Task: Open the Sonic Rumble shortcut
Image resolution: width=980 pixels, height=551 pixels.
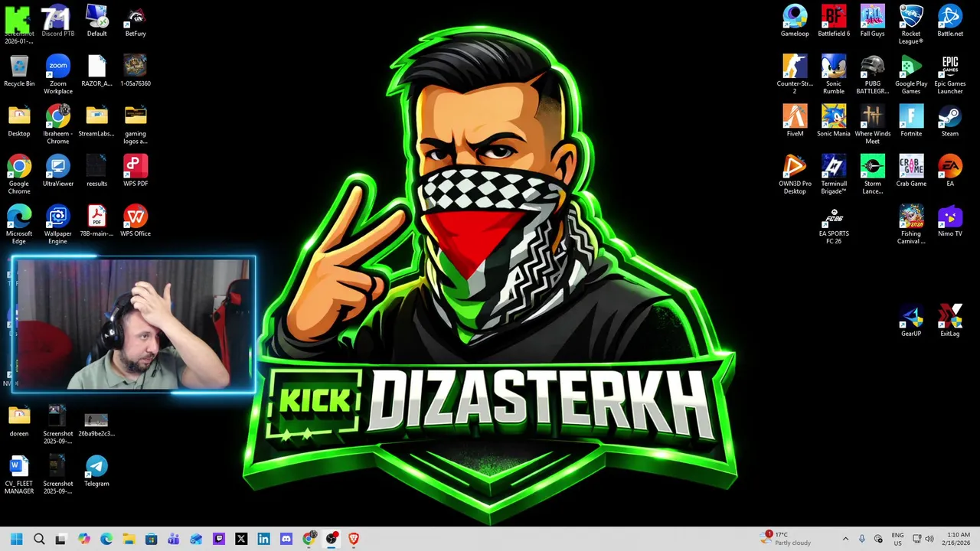Action: (x=834, y=74)
